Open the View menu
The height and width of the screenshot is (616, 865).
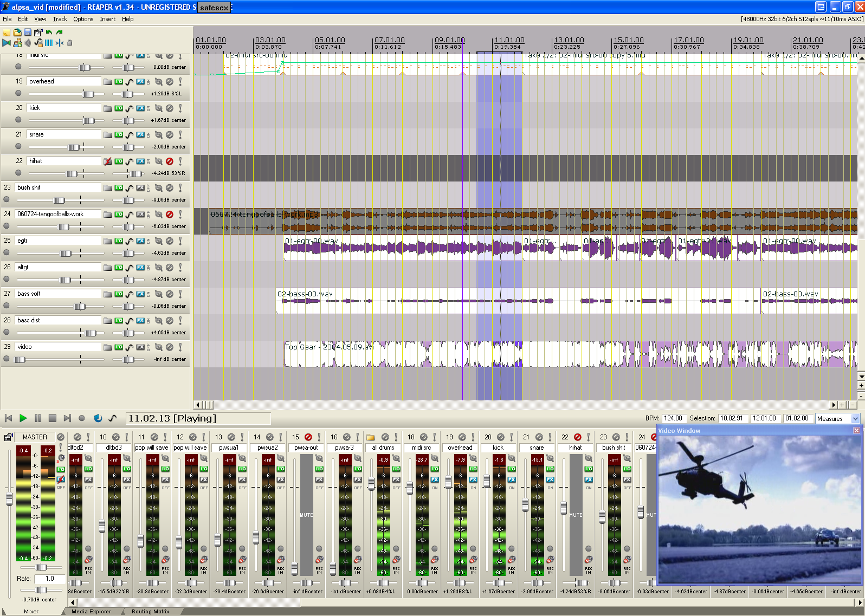coord(40,19)
